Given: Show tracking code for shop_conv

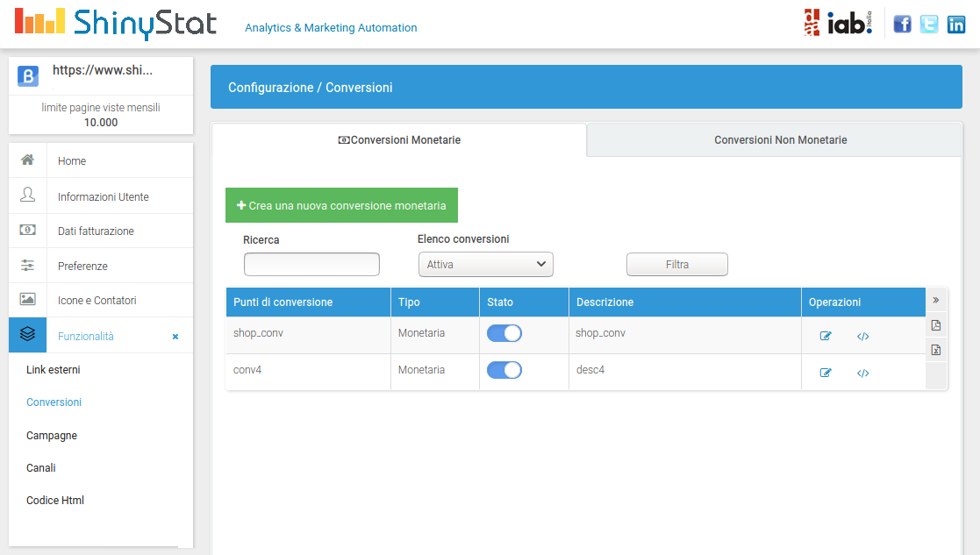Looking at the screenshot, I should 862,337.
